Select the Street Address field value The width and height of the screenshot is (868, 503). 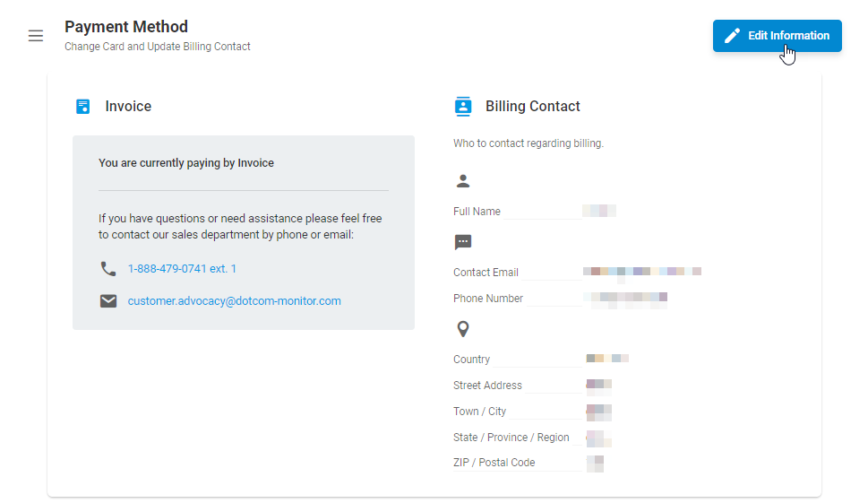pos(599,385)
